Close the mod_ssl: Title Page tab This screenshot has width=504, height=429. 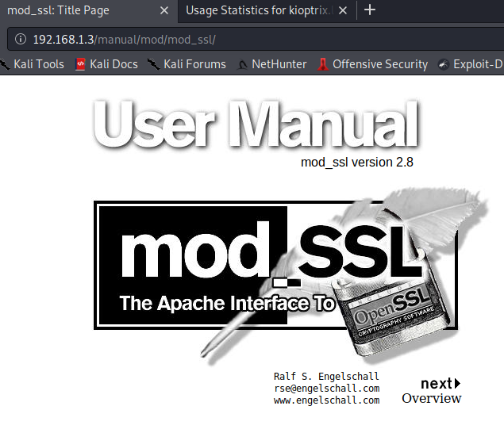tap(164, 10)
